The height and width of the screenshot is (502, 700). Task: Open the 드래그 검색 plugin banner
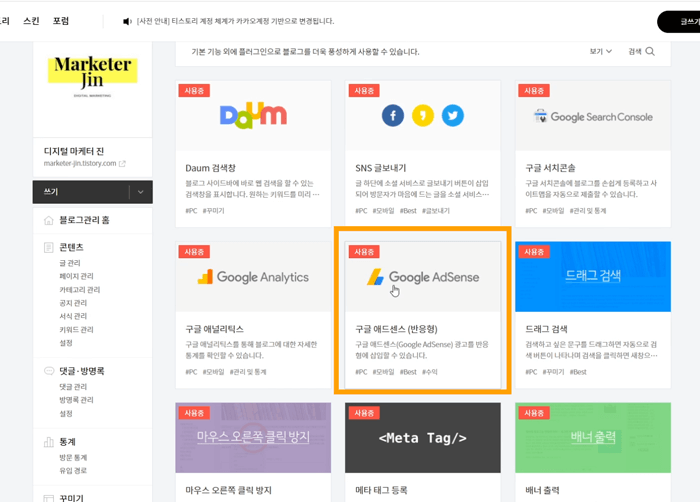(x=593, y=277)
